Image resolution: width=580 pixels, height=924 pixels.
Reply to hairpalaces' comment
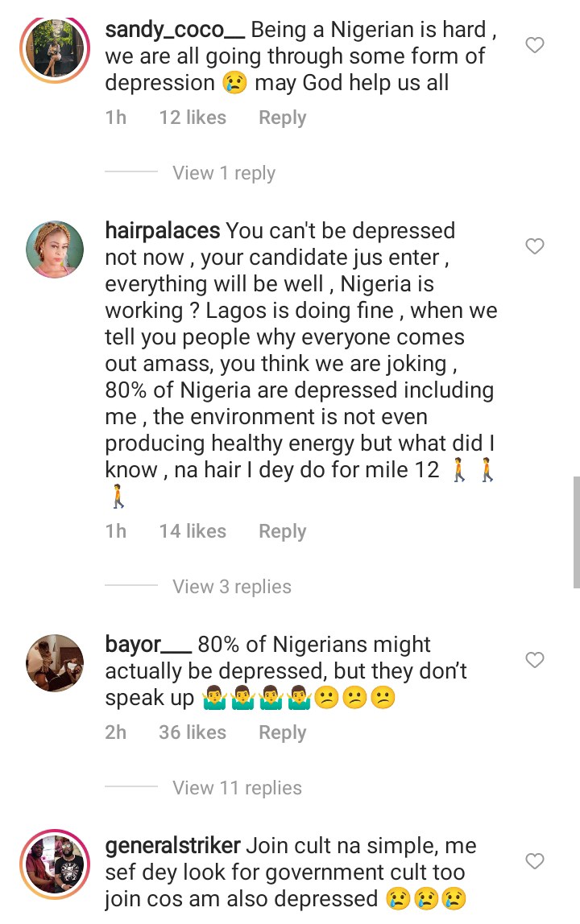282,531
